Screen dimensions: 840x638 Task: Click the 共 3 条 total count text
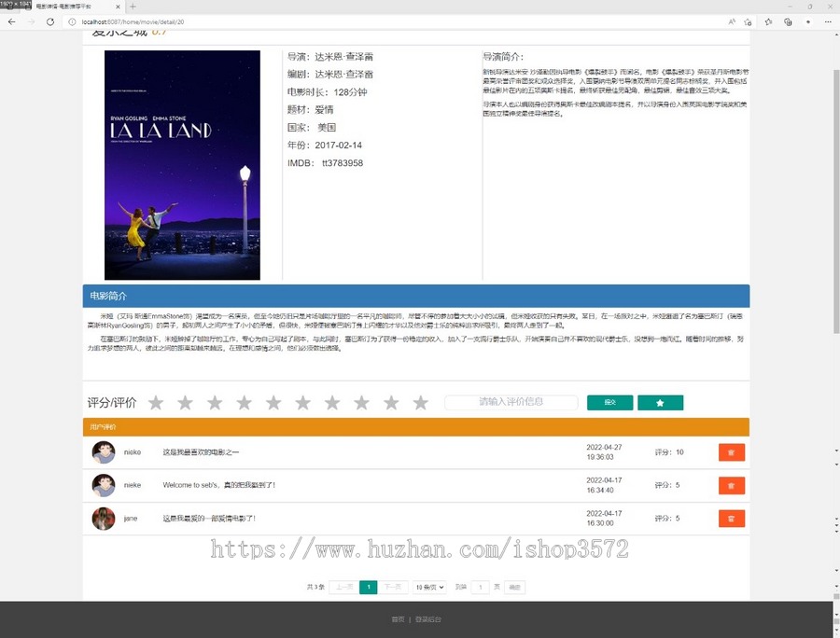coord(315,587)
